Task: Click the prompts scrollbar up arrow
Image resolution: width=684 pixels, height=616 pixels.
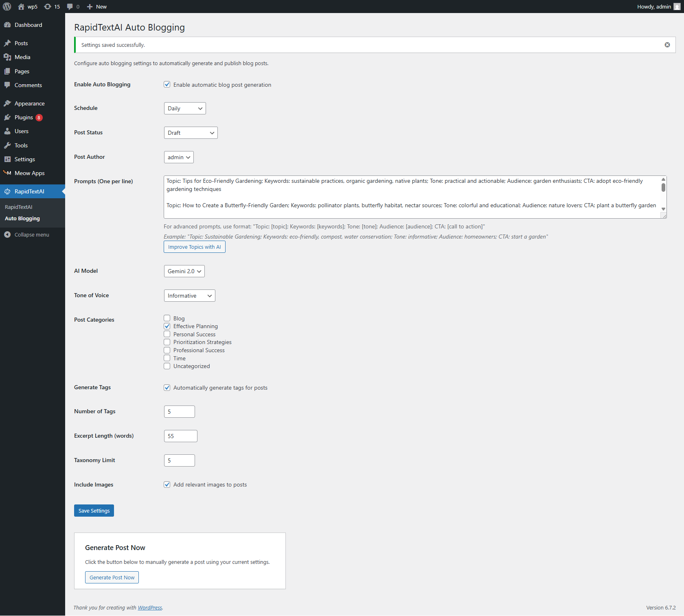Action: point(663,179)
